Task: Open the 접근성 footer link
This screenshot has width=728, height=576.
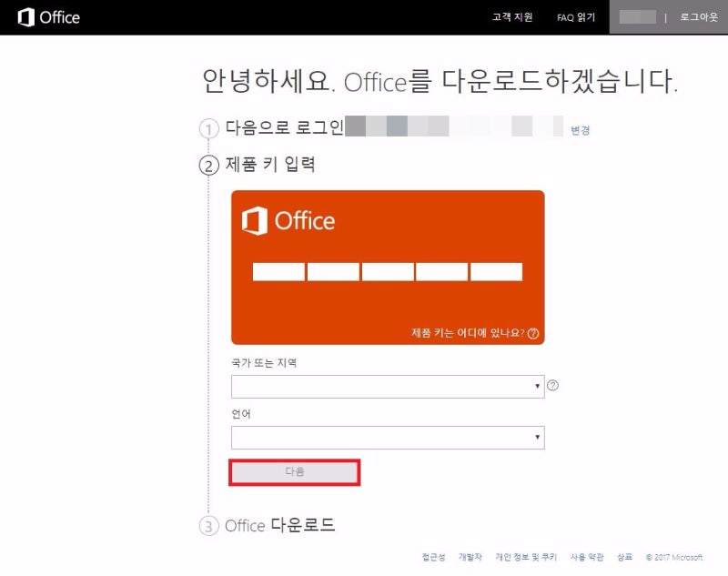Action: tap(434, 557)
